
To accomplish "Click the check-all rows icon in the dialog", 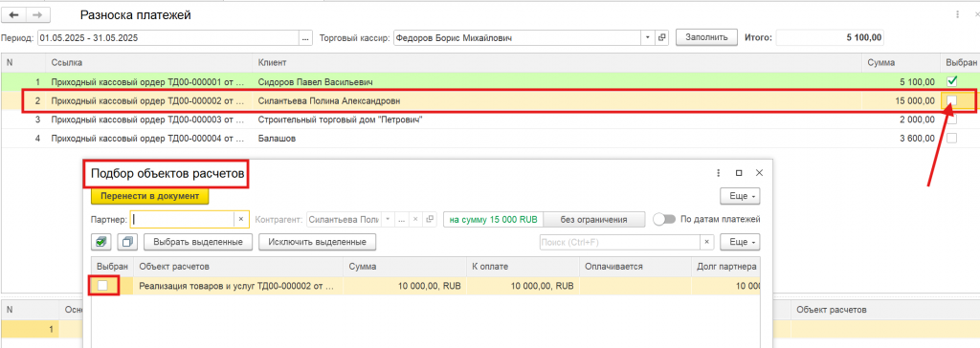I will (x=100, y=241).
